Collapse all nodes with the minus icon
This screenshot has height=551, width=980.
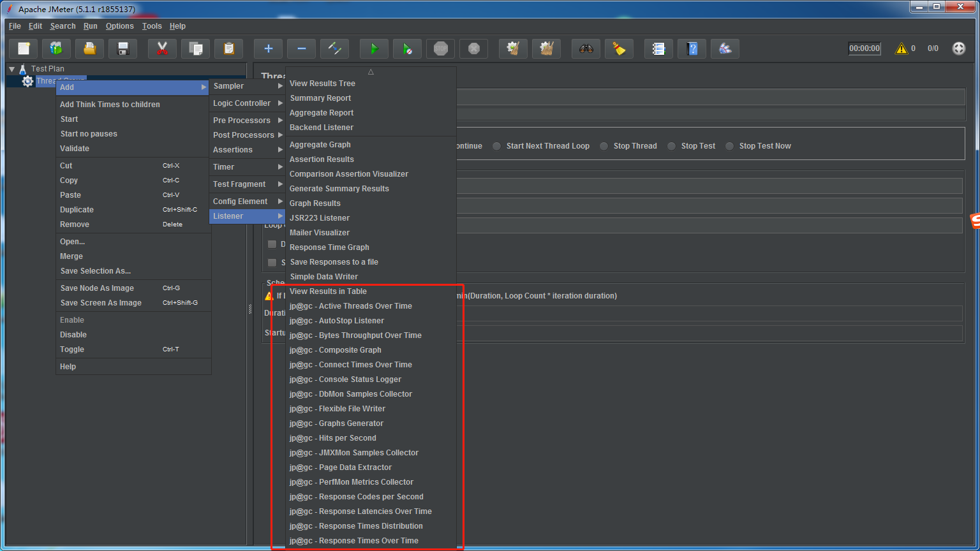pos(302,48)
